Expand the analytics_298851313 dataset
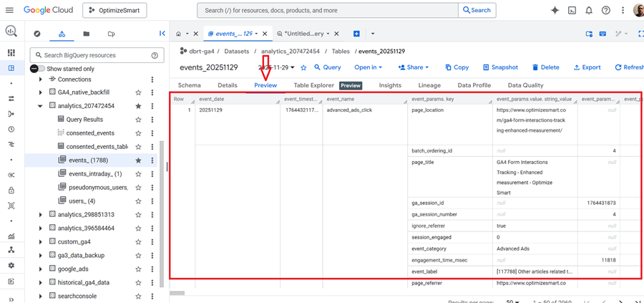This screenshot has height=303, width=644. click(40, 215)
